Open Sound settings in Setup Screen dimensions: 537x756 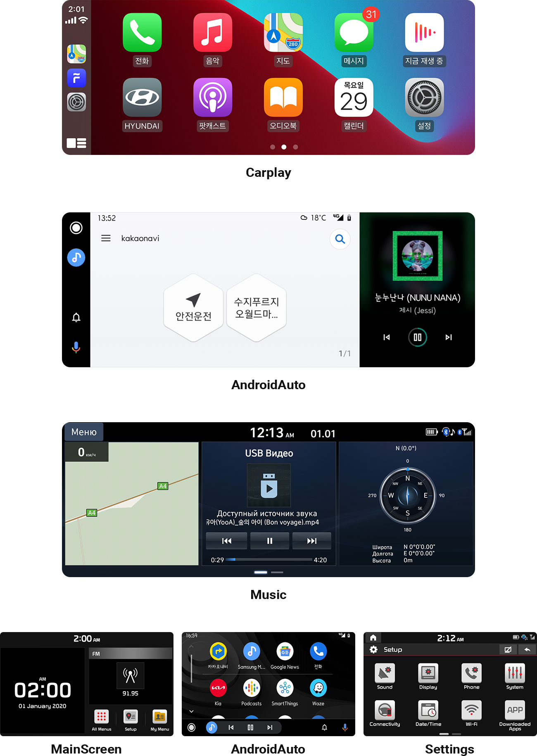[385, 673]
